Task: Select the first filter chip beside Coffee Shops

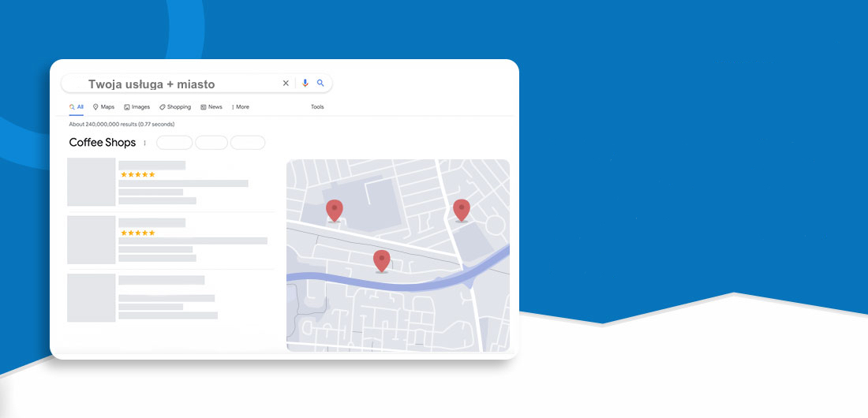Action: pos(174,143)
